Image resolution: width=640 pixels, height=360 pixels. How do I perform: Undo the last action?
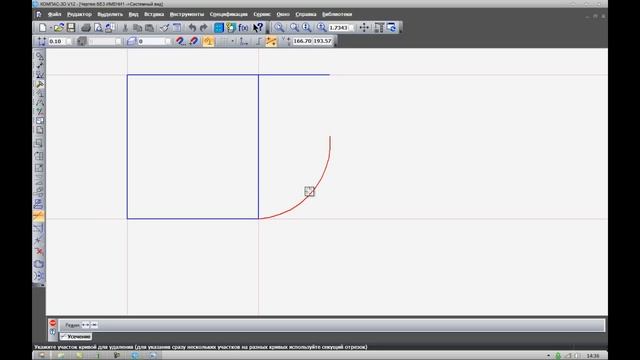(192, 28)
